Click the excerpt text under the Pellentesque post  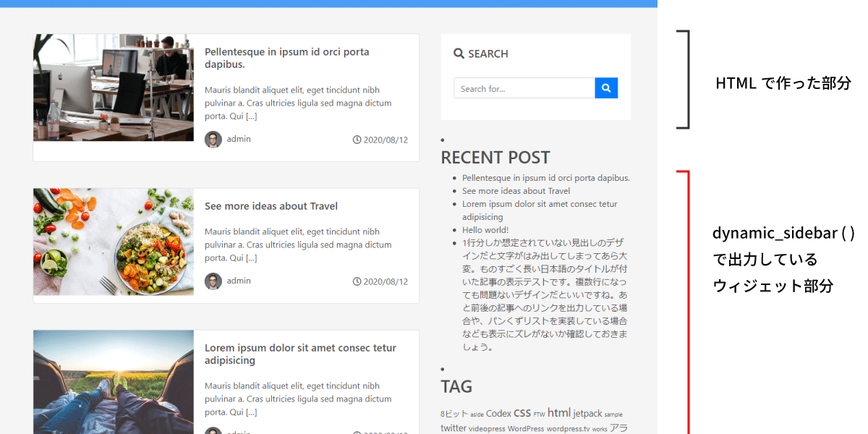pyautogui.click(x=298, y=103)
